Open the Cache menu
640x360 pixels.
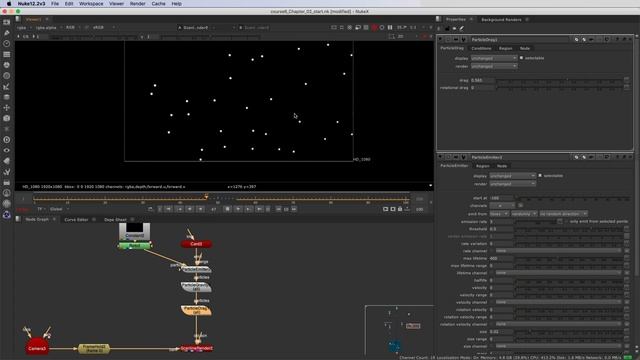[x=158, y=4]
